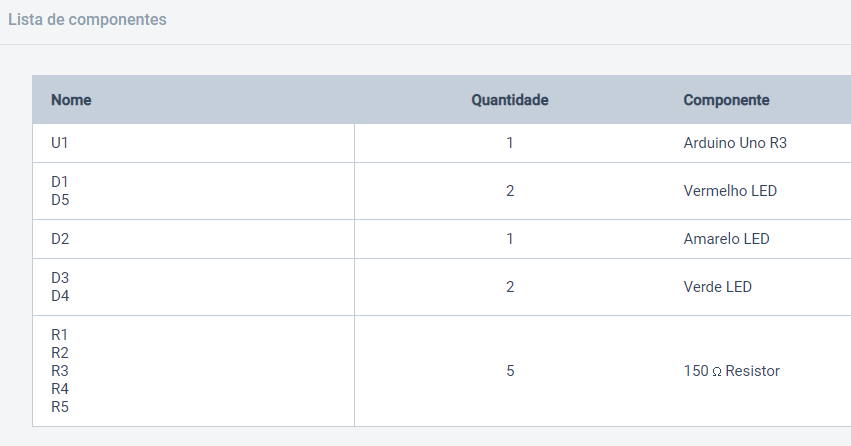
Task: Click the D3 entry in the table
Action: pos(60,278)
